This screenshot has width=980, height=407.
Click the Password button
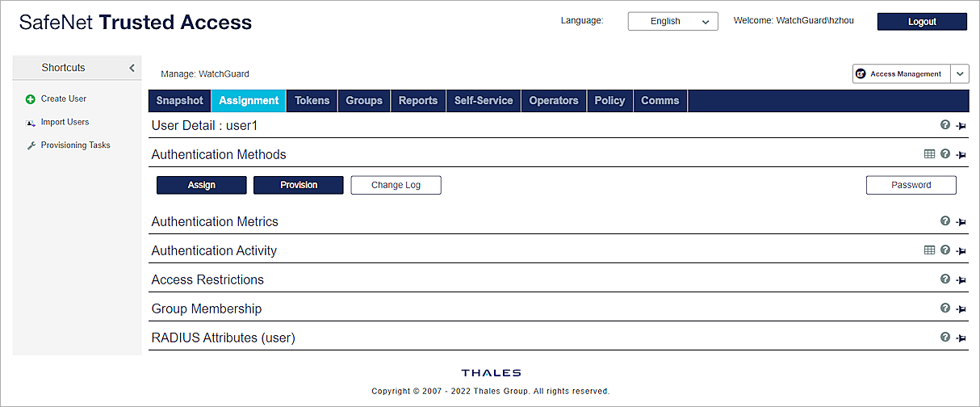[x=911, y=185]
